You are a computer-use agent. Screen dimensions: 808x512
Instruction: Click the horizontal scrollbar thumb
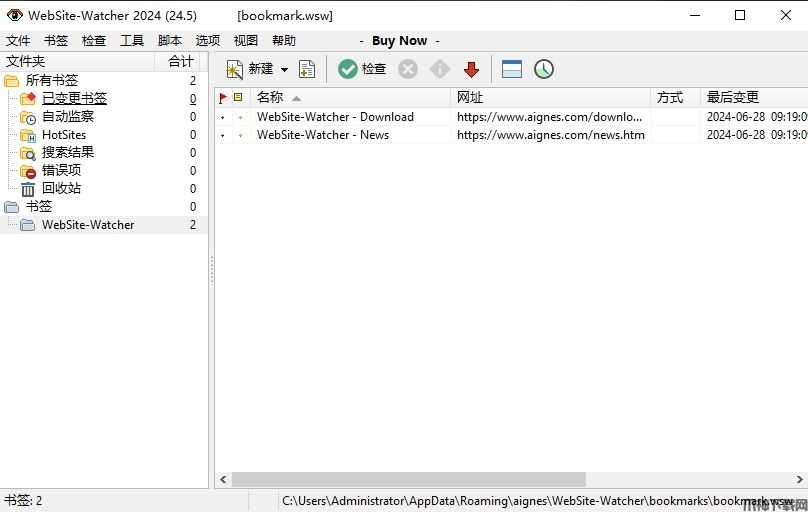tap(409, 480)
